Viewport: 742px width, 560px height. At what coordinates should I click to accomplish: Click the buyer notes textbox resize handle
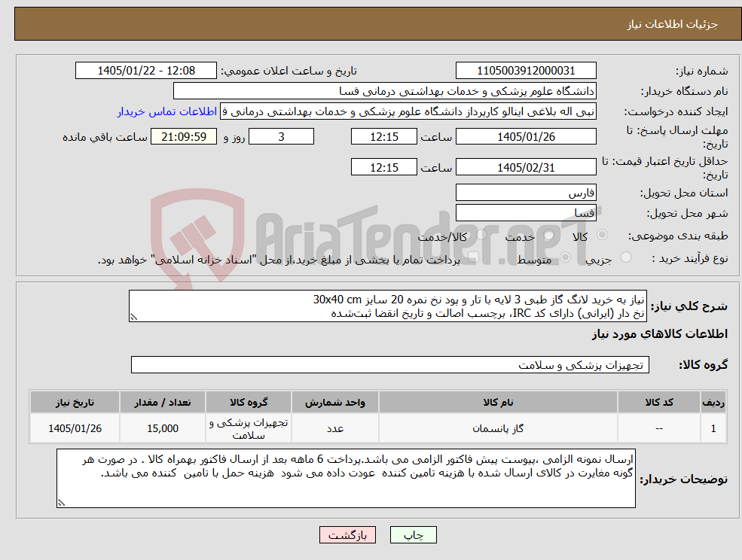point(62,503)
